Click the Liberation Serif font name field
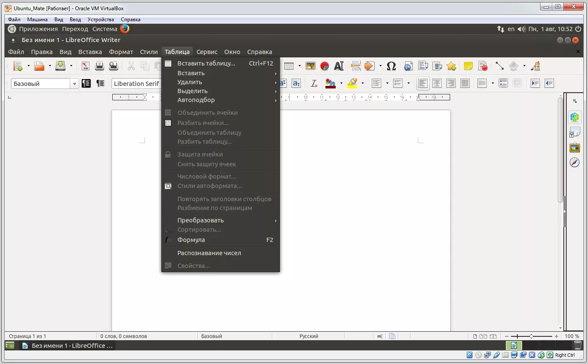The height and width of the screenshot is (364, 588). [x=136, y=84]
